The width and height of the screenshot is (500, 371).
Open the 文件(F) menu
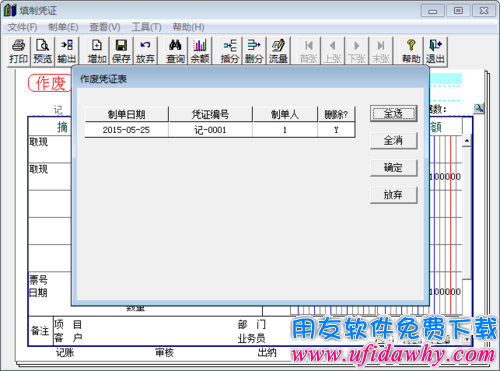[23, 27]
